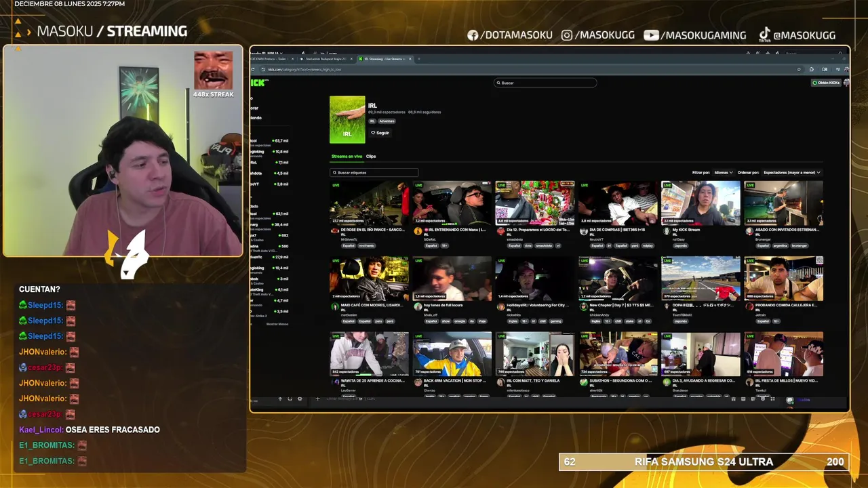Click Facebook icon in stream overlay

point(473,35)
